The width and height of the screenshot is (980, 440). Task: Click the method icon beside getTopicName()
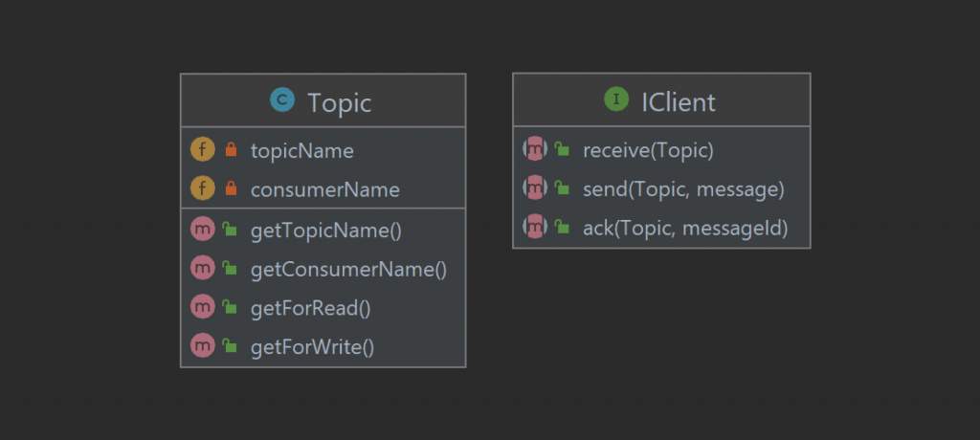pyautogui.click(x=203, y=230)
